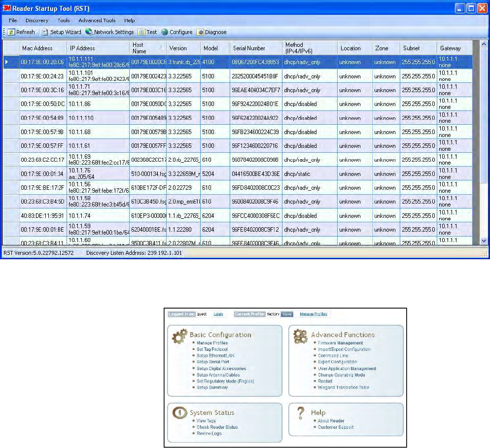Sort by Mac Address column header

coord(43,48)
